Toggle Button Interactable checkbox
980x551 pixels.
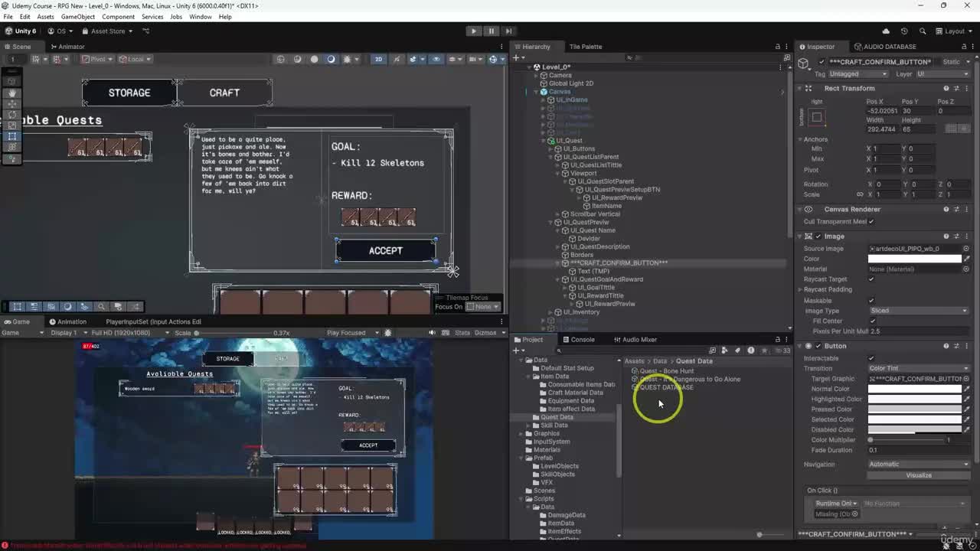[x=871, y=358]
